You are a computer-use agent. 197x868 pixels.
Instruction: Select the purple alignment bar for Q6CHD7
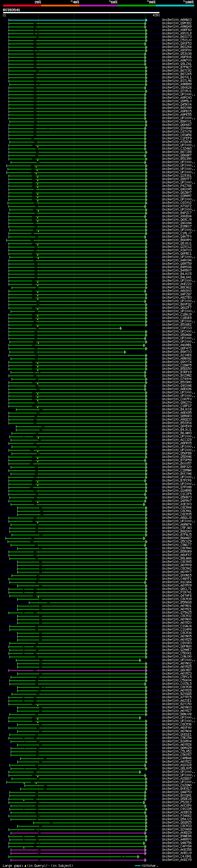click(x=78, y=670)
